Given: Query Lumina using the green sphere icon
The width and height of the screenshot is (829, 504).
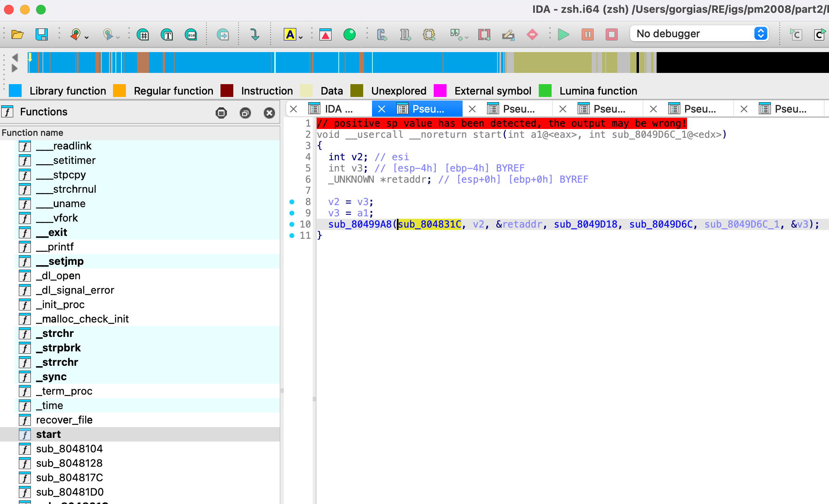Looking at the screenshot, I should click(x=349, y=34).
